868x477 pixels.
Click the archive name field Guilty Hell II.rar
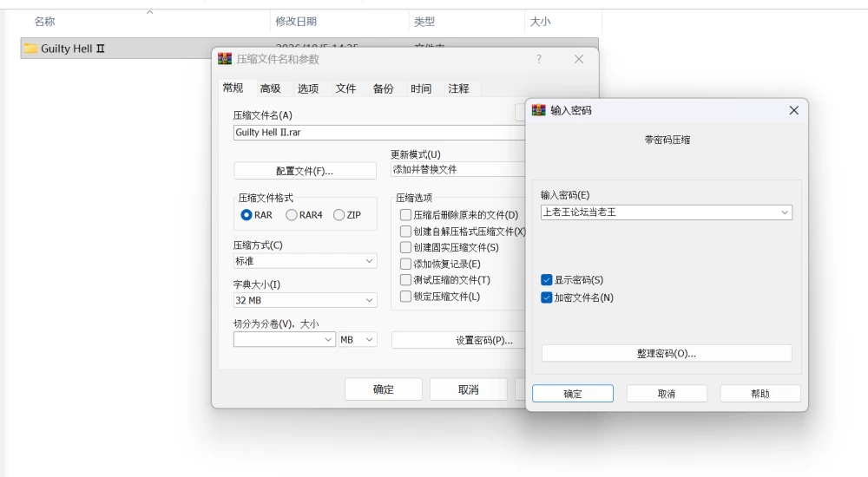pyautogui.click(x=379, y=132)
